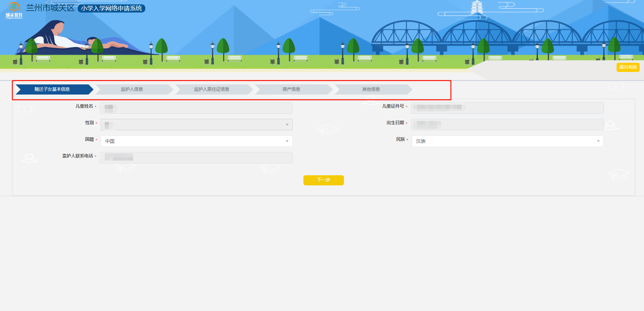Click the 监护人联系电话 field label
The height and width of the screenshot is (311, 644).
[x=77, y=156]
